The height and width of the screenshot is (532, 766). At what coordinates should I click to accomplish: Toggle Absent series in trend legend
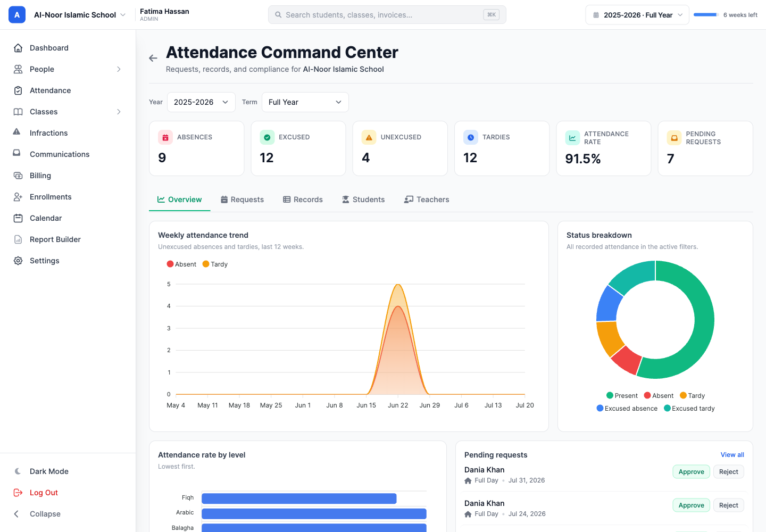(181, 264)
